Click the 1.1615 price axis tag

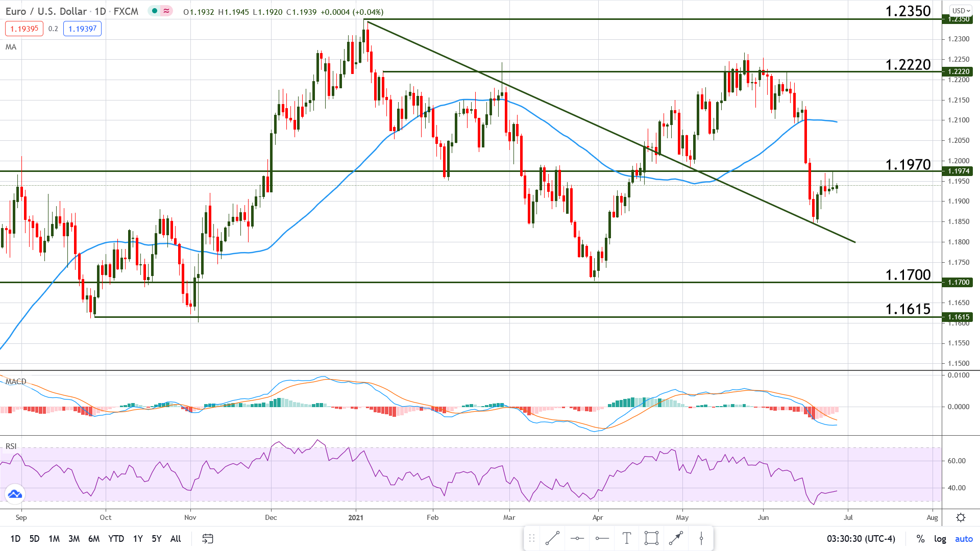pos(959,317)
